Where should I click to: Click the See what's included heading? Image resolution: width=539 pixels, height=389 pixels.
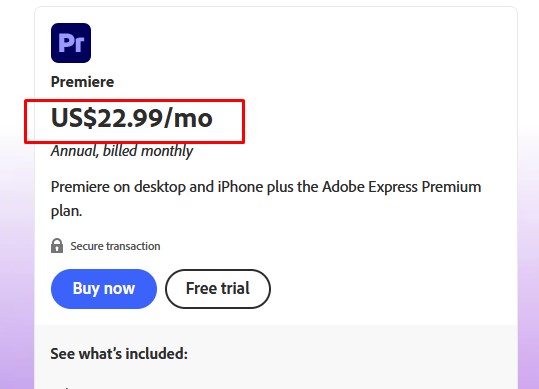pos(119,354)
